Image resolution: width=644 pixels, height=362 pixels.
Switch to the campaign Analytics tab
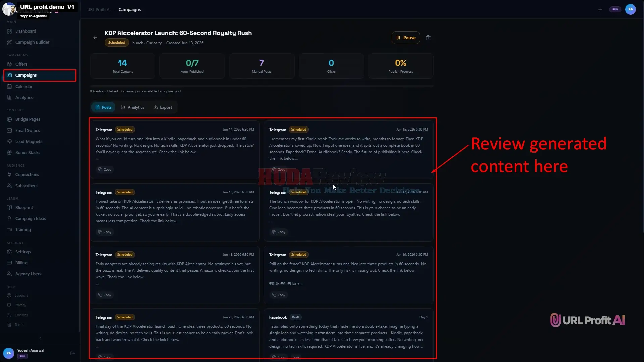(132, 107)
